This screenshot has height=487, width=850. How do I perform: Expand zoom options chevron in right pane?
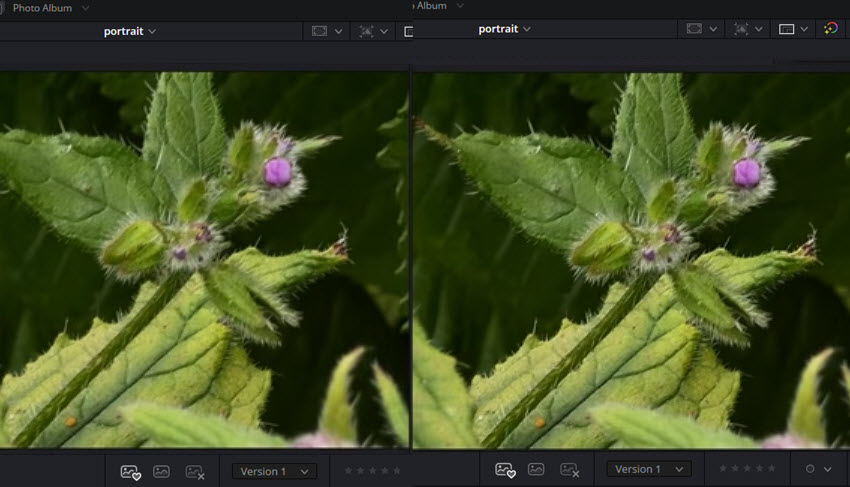click(759, 29)
